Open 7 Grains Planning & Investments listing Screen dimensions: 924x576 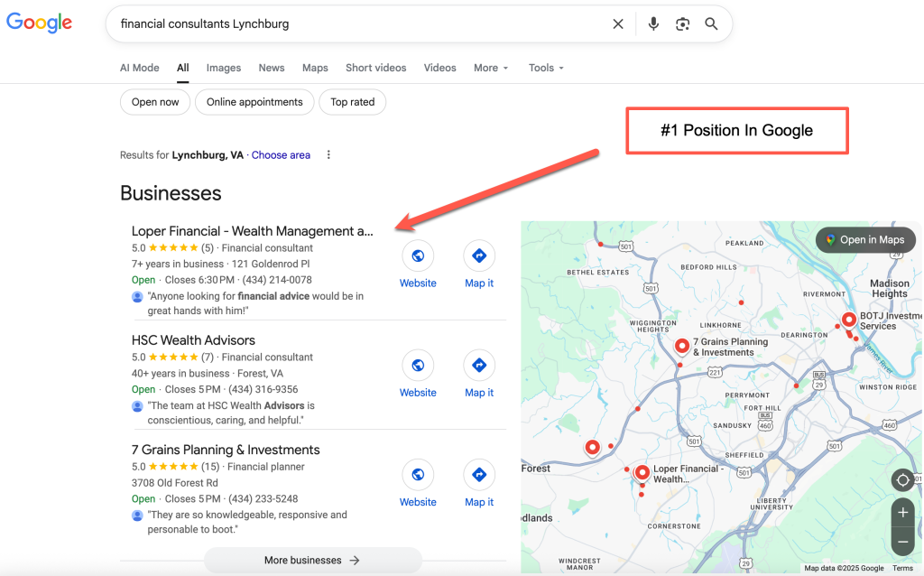(226, 450)
